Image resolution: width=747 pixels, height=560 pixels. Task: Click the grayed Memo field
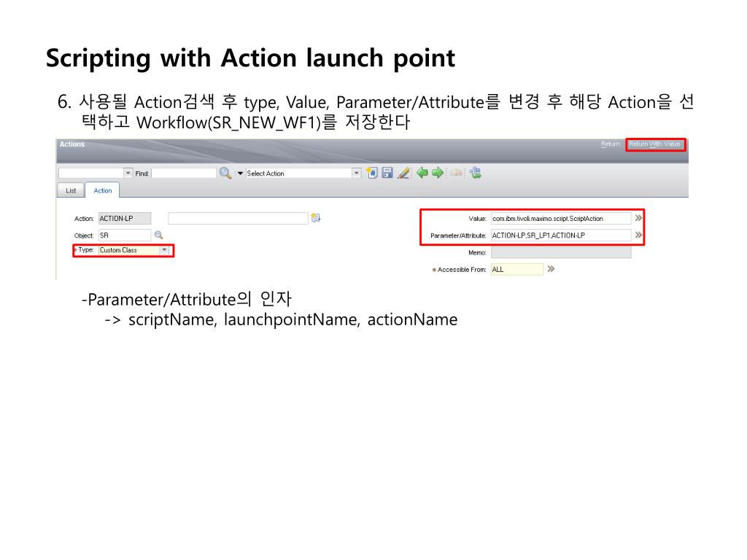(x=561, y=252)
